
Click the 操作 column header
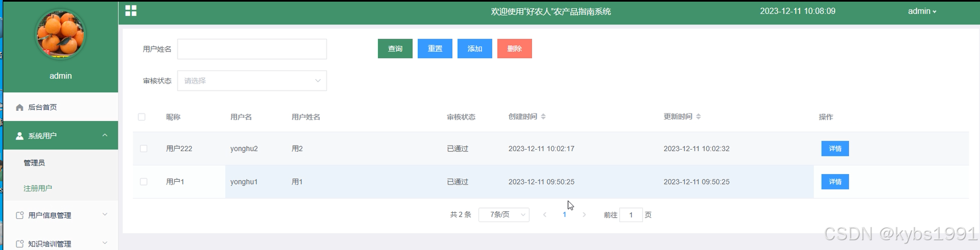[x=826, y=117]
